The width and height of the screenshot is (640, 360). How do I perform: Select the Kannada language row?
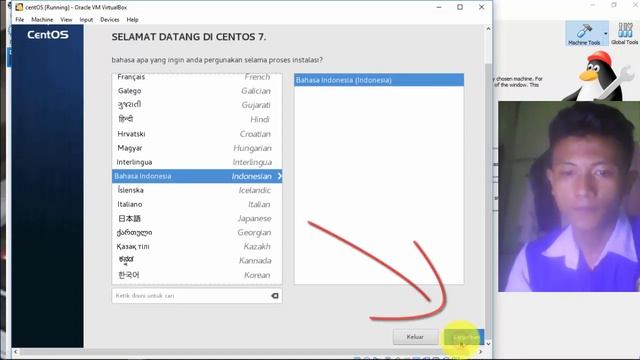pyautogui.click(x=197, y=260)
